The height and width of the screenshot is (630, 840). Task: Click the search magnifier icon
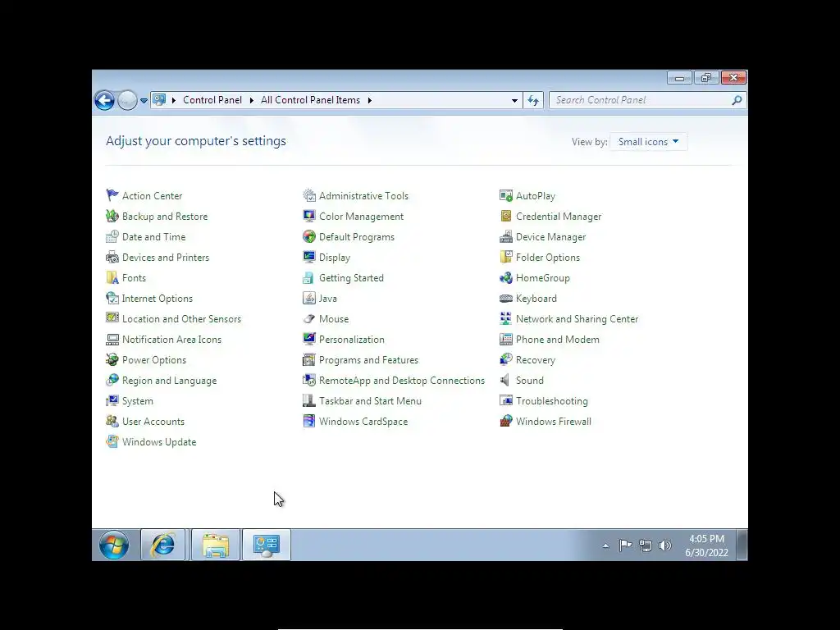click(737, 100)
